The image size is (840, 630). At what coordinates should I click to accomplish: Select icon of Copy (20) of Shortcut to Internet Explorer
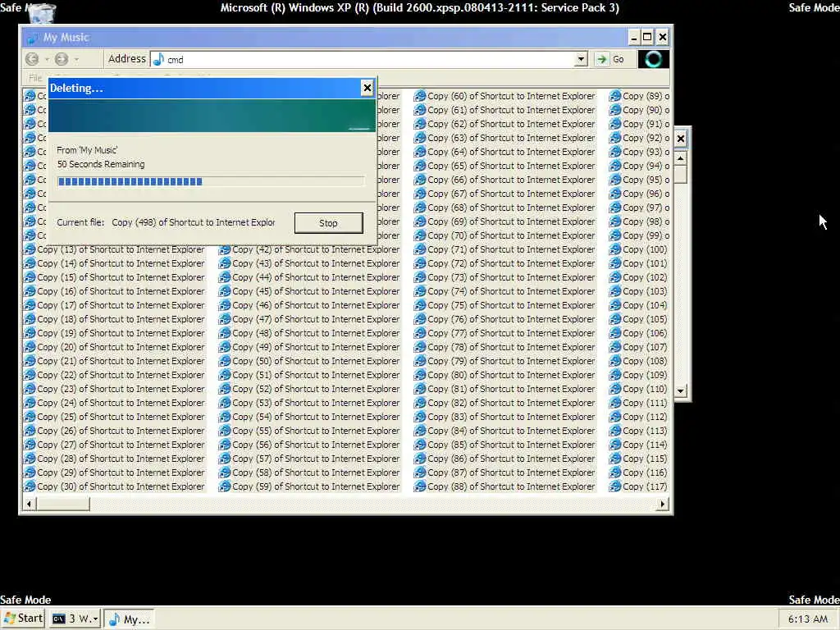(30, 347)
